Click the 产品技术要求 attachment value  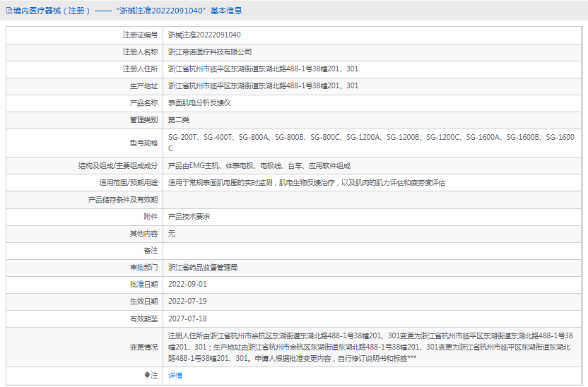click(x=189, y=217)
